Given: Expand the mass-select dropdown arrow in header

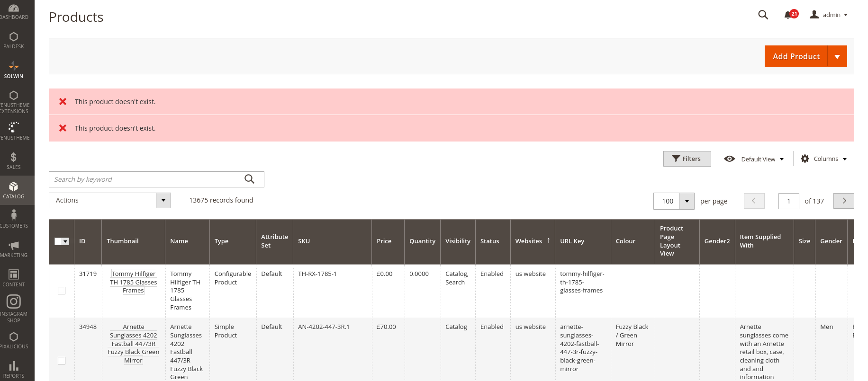Looking at the screenshot, I should point(66,241).
